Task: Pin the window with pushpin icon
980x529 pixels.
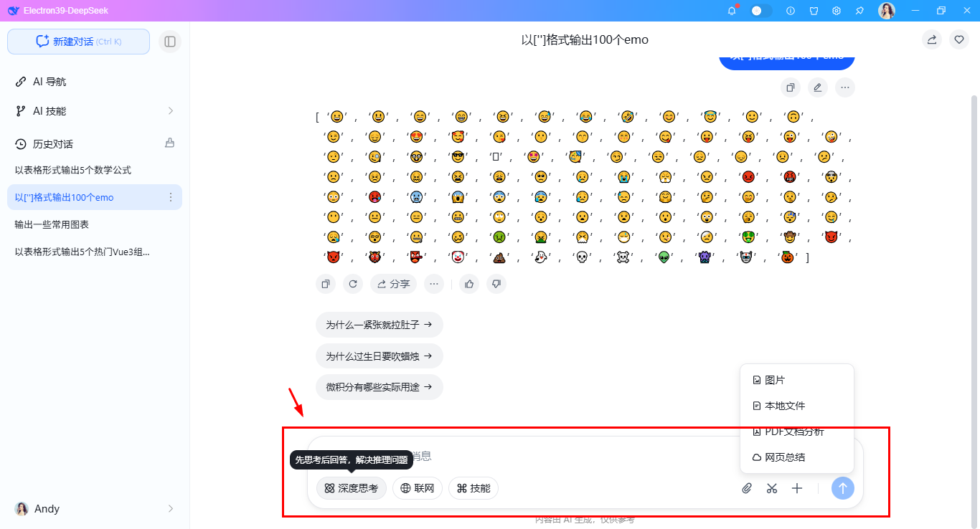Action: (x=859, y=11)
